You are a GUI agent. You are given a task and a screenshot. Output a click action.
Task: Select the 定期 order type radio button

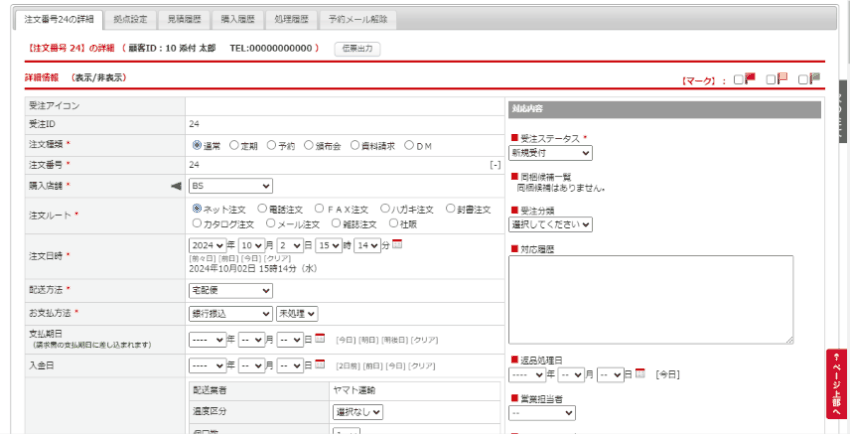pos(234,145)
